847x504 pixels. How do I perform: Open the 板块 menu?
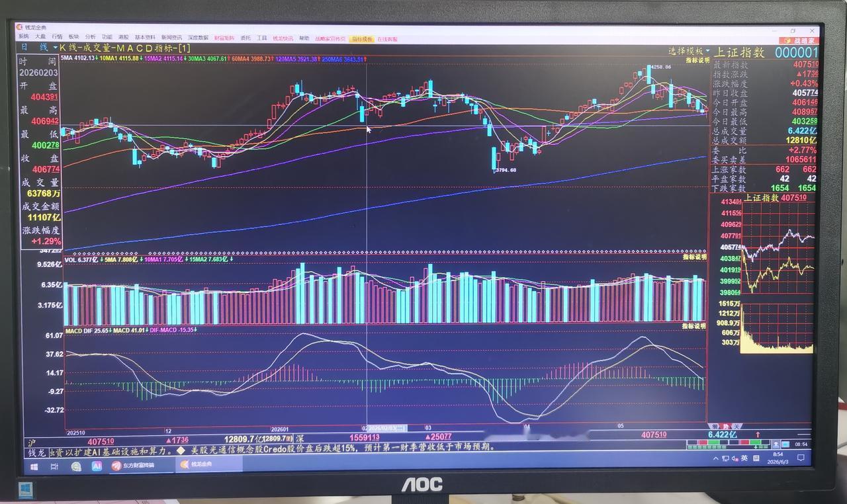coord(74,38)
